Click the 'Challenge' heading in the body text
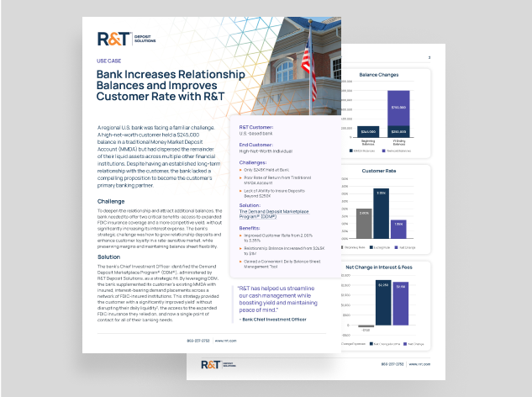 (111, 201)
